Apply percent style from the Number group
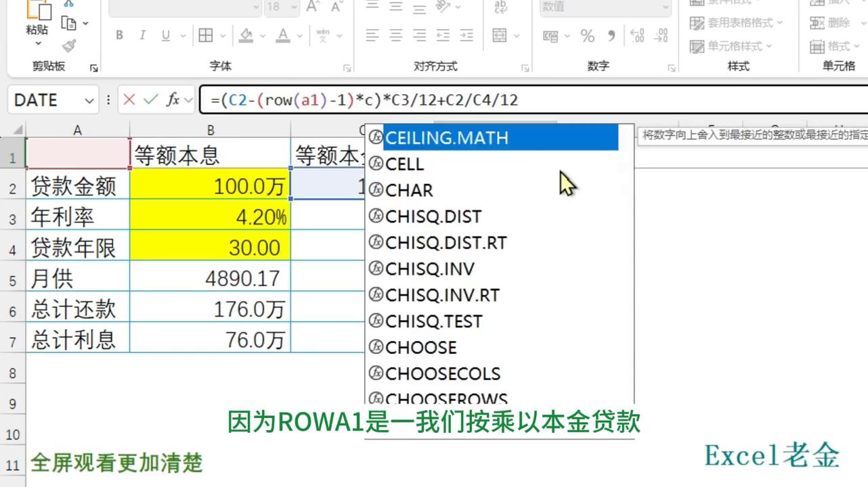Screen dimensions: 868x487 coord(586,37)
